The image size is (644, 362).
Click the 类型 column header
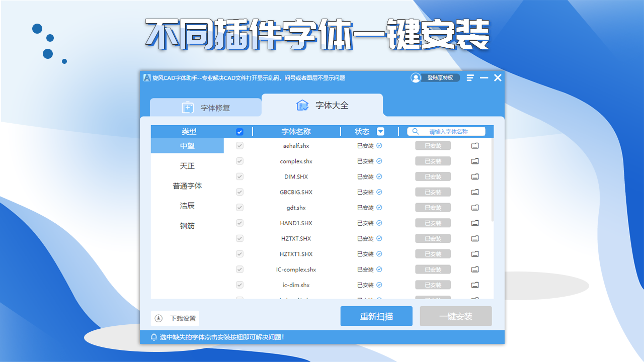[189, 132]
